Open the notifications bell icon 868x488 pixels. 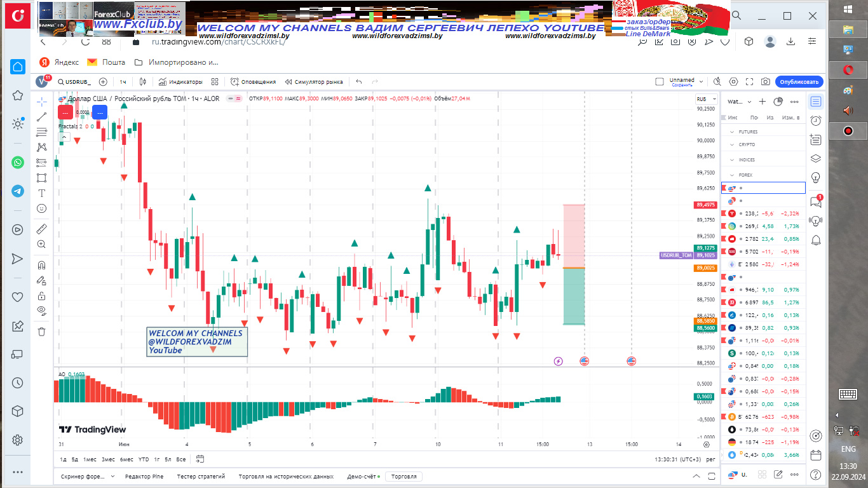pos(816,240)
